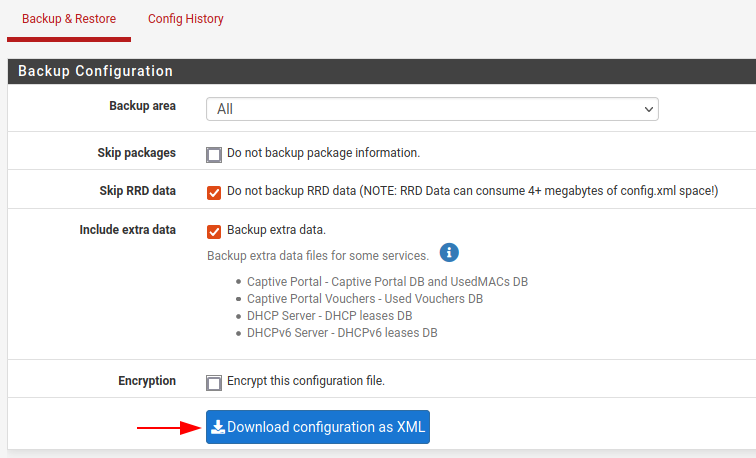Uncheck the Backup extra data checkbox

(x=214, y=232)
